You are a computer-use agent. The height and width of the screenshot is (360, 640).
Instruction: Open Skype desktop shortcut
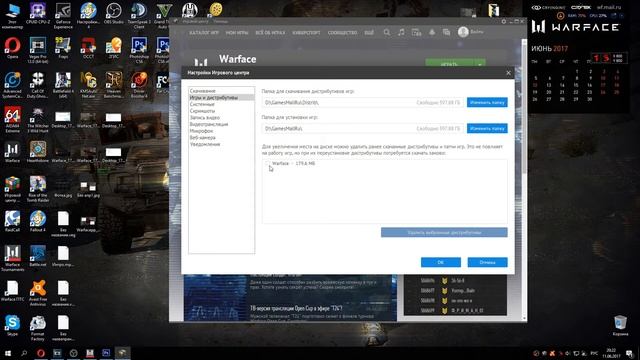pyautogui.click(x=12, y=325)
